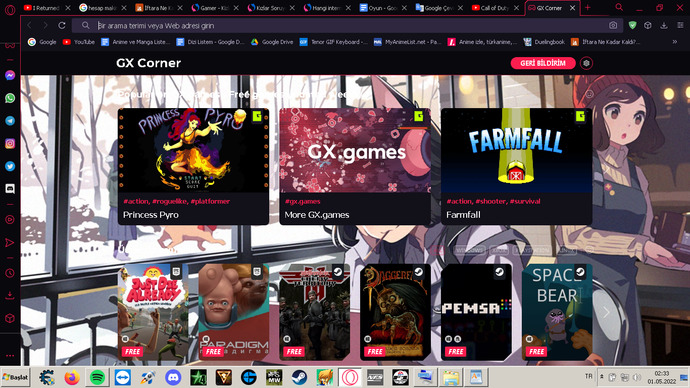Open the extensions cube in the toolbar
690x388 pixels.
tap(648, 26)
